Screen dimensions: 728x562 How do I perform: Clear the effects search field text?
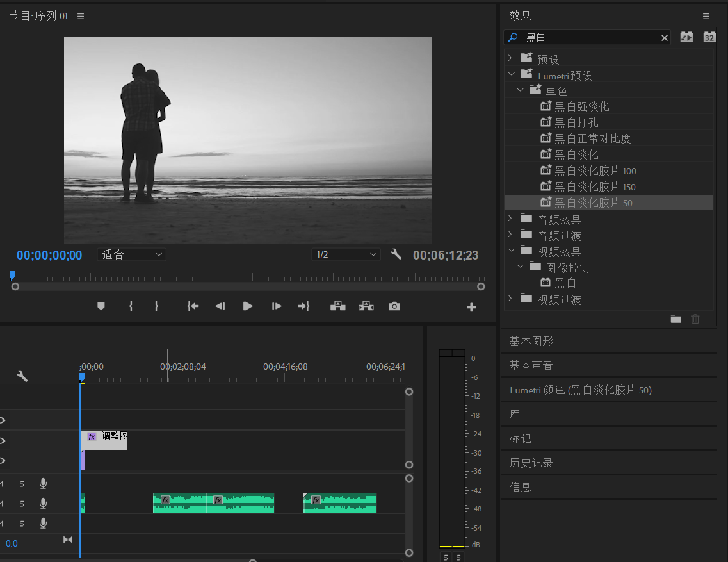(x=664, y=38)
